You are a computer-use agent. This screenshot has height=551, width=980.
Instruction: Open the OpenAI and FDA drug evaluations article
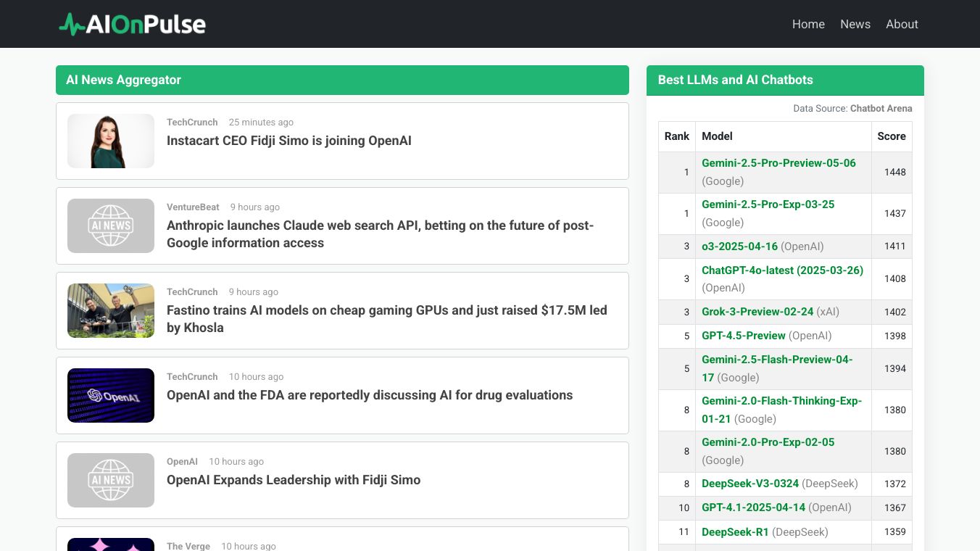[370, 395]
